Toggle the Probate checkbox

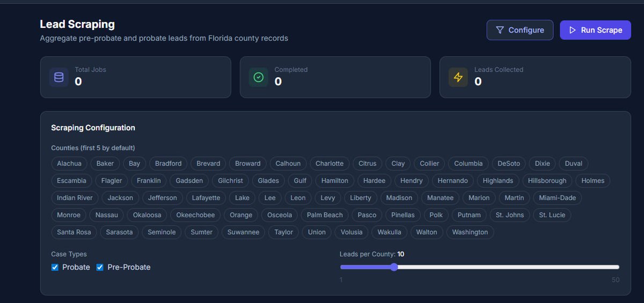pos(55,267)
